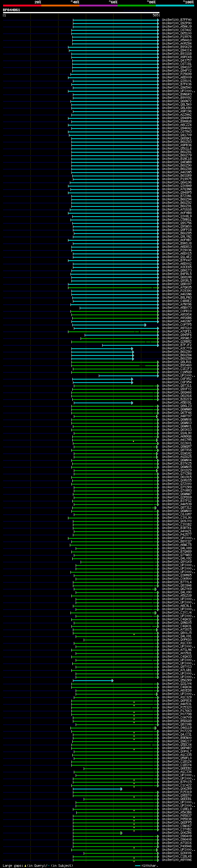Open hit UniRef100_P19976
Viewport: 197px width, 868px height.
click(176, 37)
